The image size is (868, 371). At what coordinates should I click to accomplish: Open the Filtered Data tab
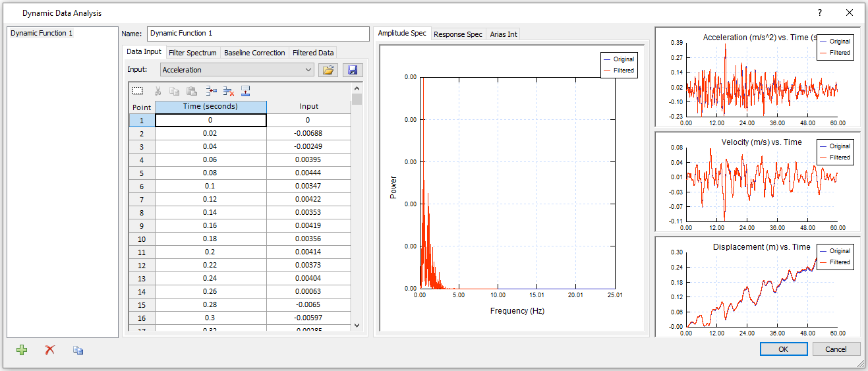point(313,53)
